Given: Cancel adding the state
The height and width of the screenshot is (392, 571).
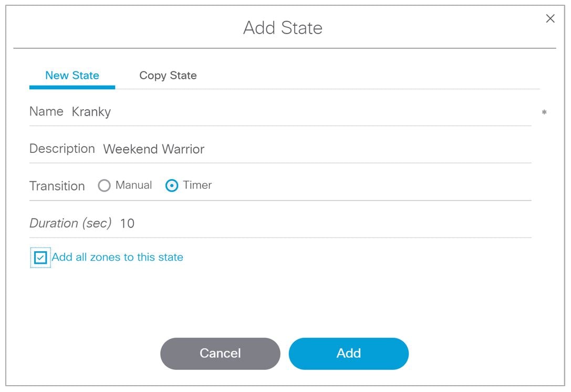Looking at the screenshot, I should pyautogui.click(x=220, y=354).
